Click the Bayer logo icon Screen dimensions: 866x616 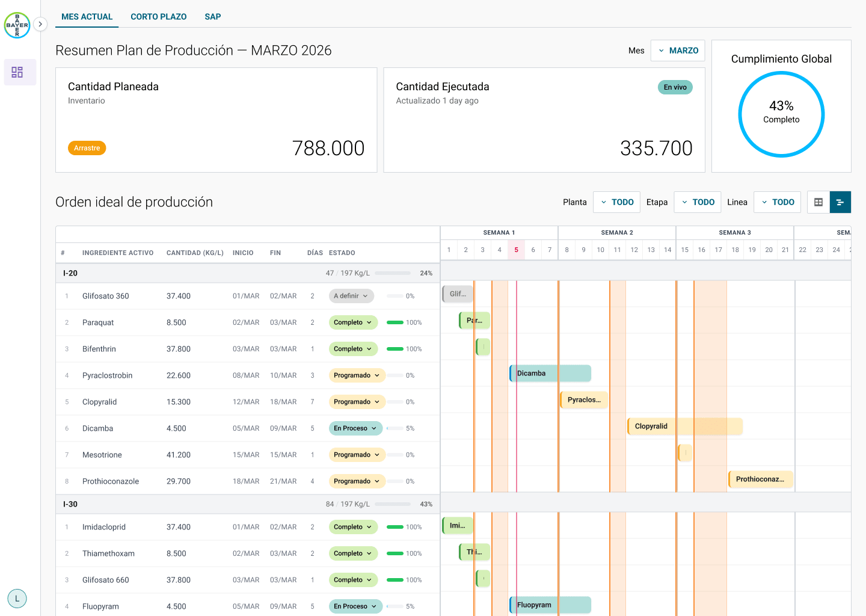click(17, 25)
